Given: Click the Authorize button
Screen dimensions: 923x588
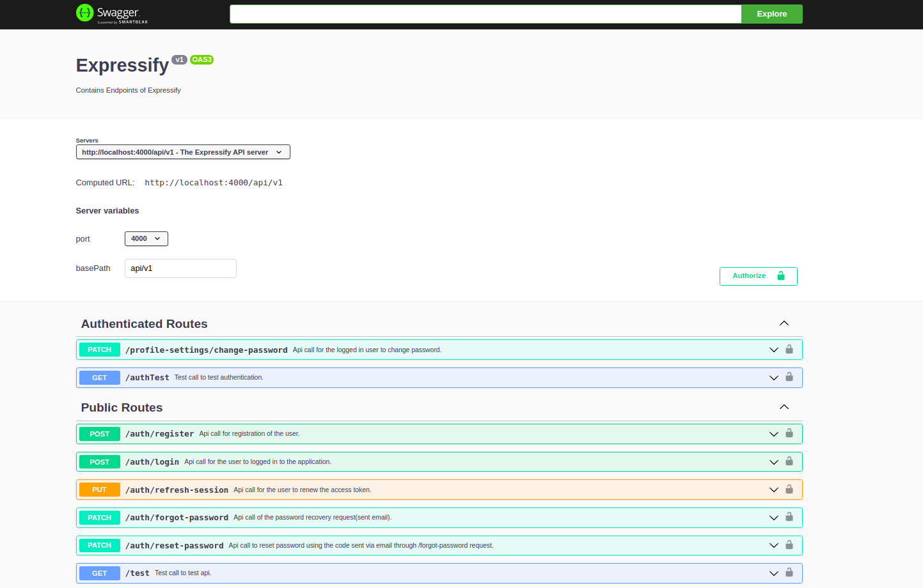Looking at the screenshot, I should pyautogui.click(x=758, y=276).
